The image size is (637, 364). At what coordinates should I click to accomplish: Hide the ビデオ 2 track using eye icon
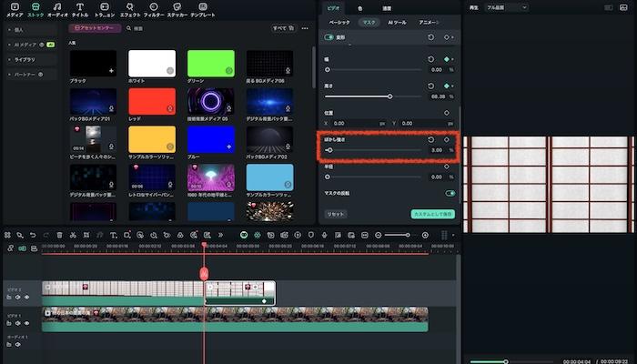coord(27,297)
